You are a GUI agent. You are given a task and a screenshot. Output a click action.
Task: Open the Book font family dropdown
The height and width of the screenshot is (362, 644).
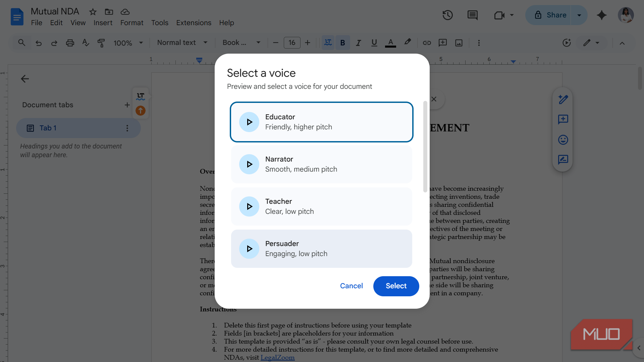click(x=241, y=43)
